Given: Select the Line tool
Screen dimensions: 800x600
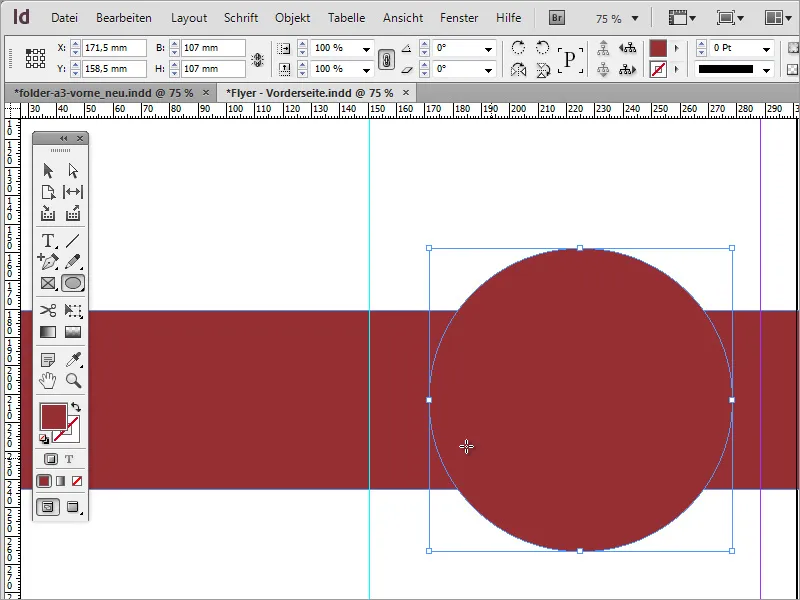Looking at the screenshot, I should pos(73,240).
